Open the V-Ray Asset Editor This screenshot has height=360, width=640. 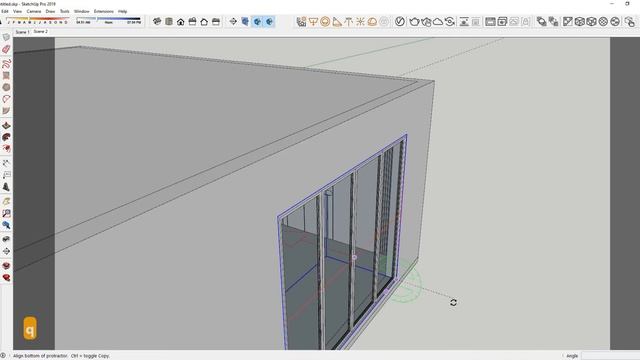pyautogui.click(x=400, y=21)
